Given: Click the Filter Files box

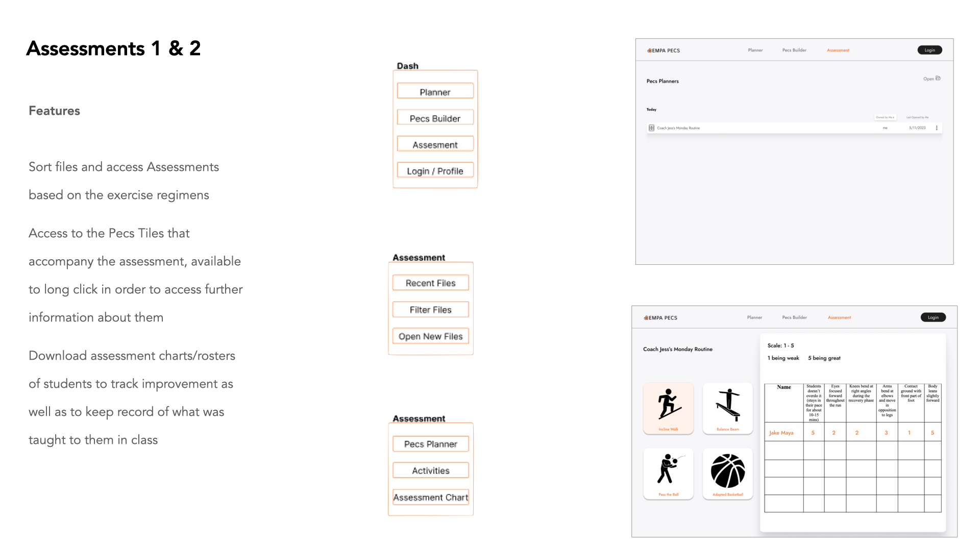Looking at the screenshot, I should coord(430,310).
